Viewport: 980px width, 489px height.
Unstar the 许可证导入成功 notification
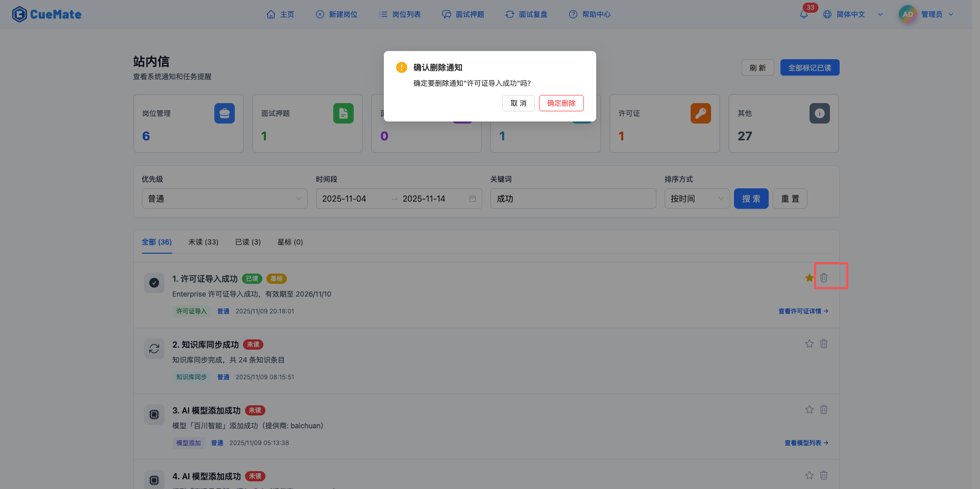(x=809, y=278)
